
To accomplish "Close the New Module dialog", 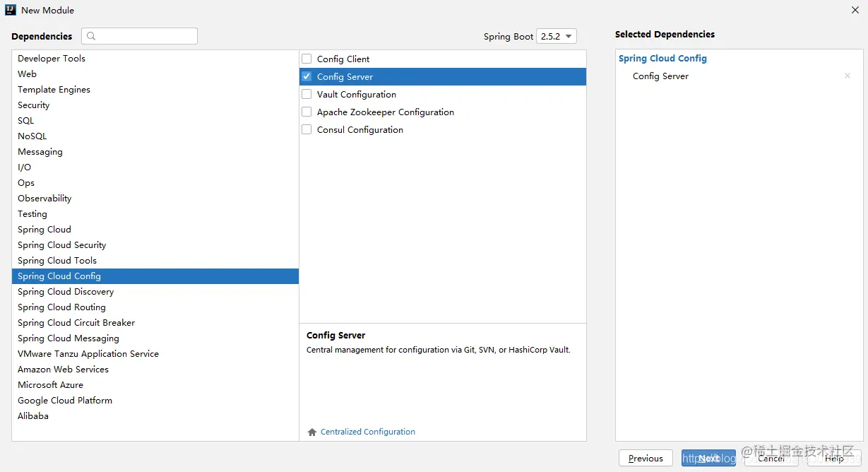I will click(x=855, y=10).
